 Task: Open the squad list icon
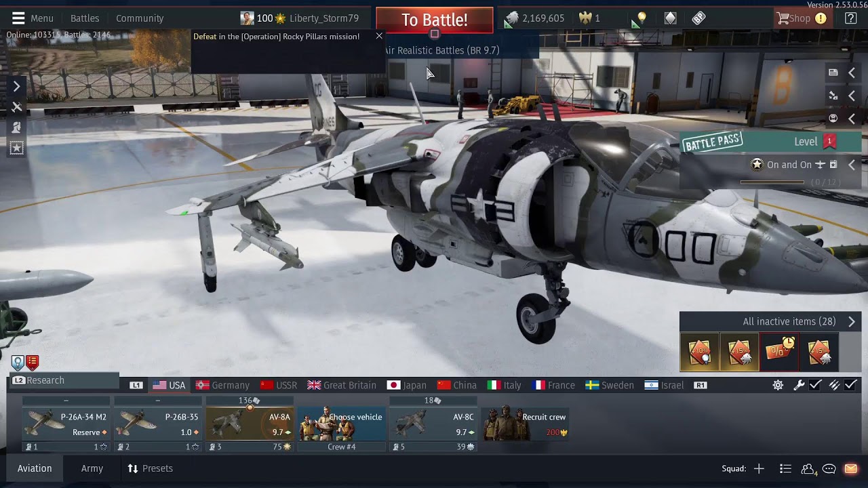pyautogui.click(x=785, y=468)
